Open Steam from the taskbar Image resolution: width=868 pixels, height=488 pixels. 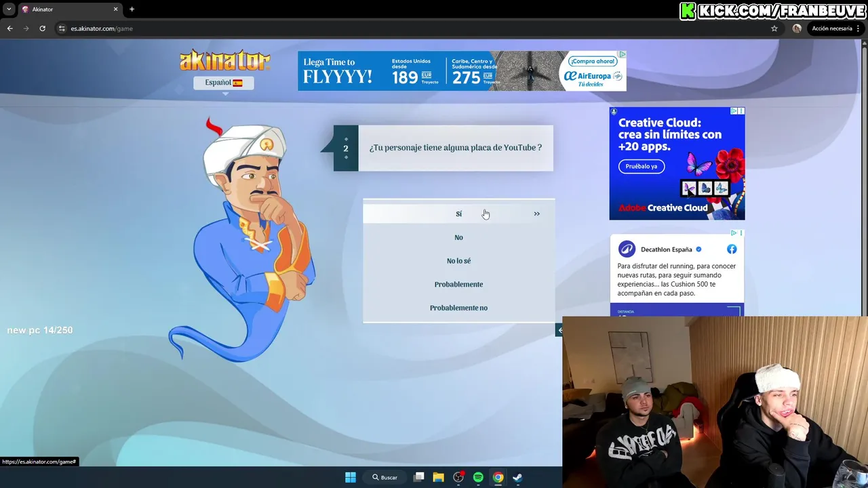click(x=517, y=477)
